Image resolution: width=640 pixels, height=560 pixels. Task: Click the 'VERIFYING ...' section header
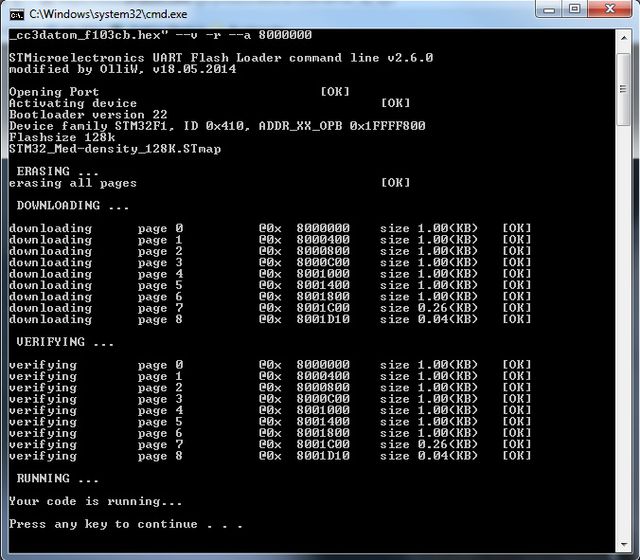[x=64, y=342]
